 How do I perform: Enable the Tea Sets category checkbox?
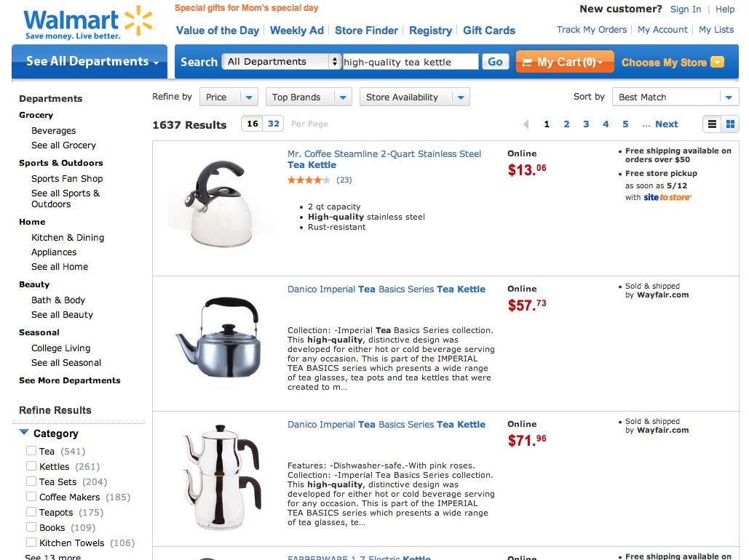point(31,481)
